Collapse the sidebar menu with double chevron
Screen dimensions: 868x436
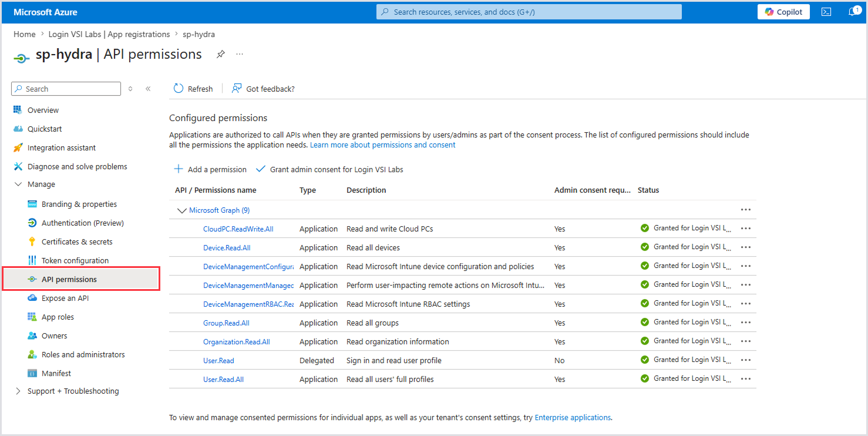click(148, 89)
